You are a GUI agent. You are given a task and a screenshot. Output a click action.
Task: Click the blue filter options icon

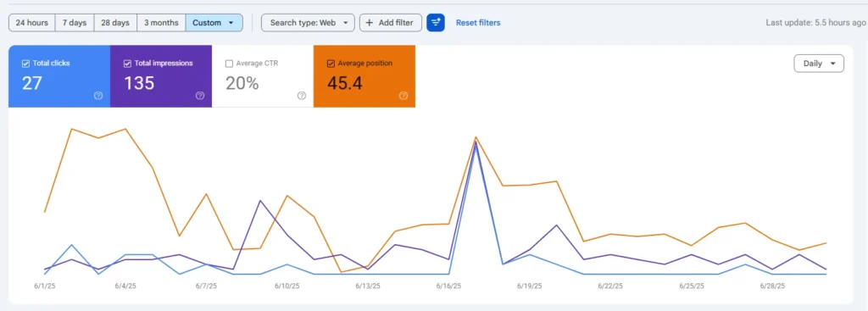coord(436,23)
